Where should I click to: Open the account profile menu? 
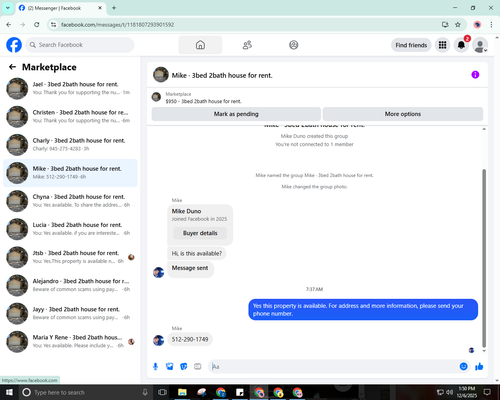[x=480, y=45]
